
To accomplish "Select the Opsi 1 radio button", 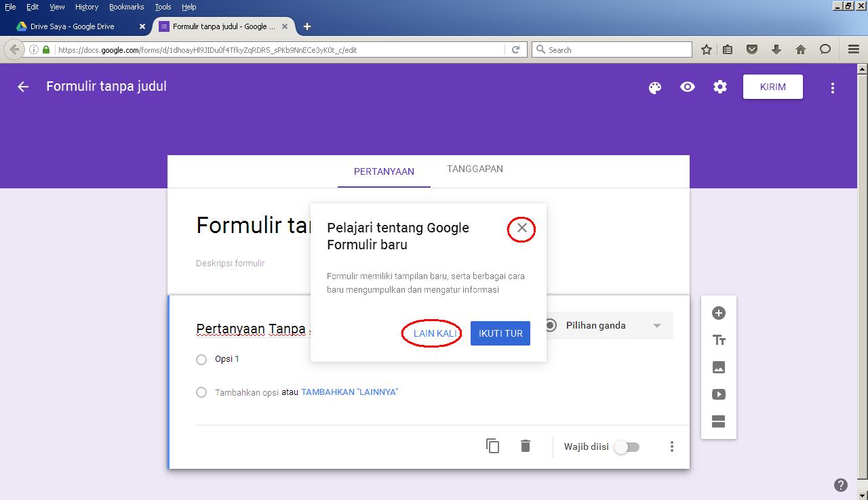I will pyautogui.click(x=201, y=360).
